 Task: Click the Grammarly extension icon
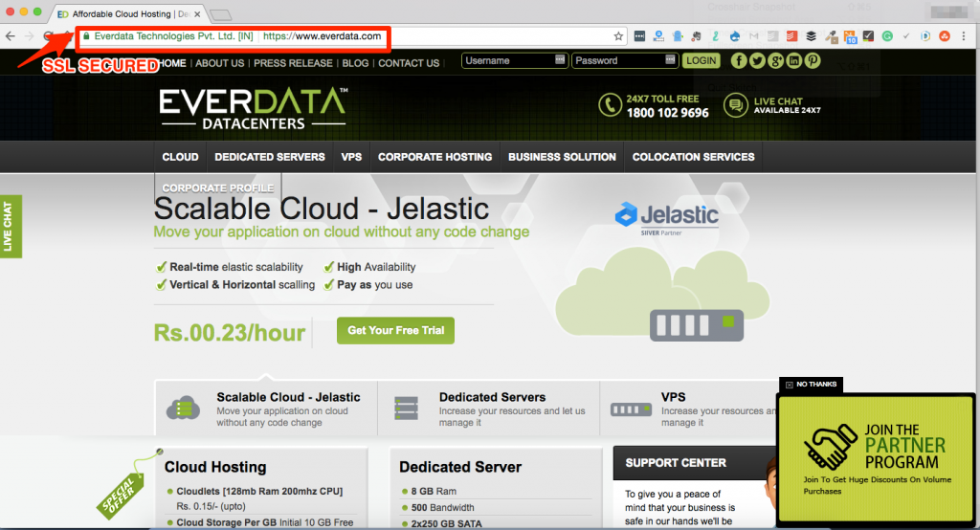point(887,36)
